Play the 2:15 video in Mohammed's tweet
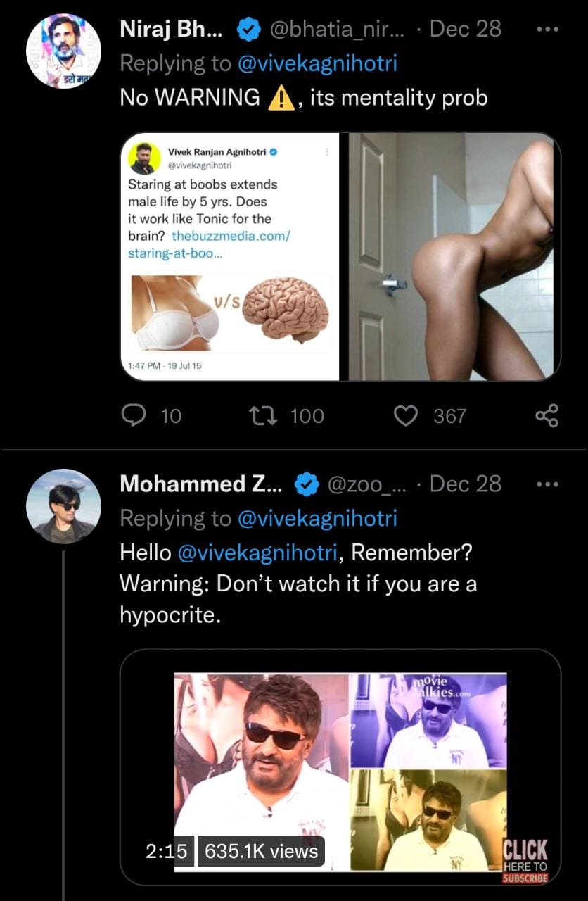Image resolution: width=588 pixels, height=901 pixels. click(340, 771)
